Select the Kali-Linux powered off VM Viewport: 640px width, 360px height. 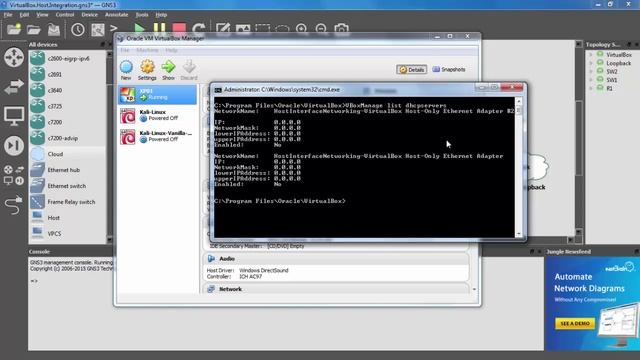click(x=158, y=116)
